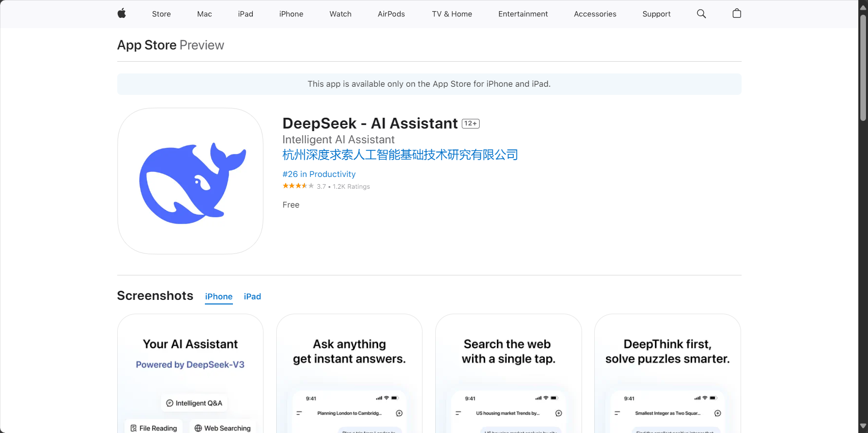Click the 'DeepSeek - AI Assistant' title
The image size is (868, 433).
tap(370, 123)
